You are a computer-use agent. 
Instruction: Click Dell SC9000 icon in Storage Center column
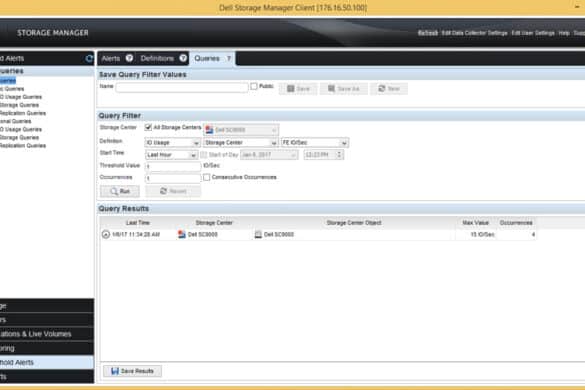pos(182,234)
